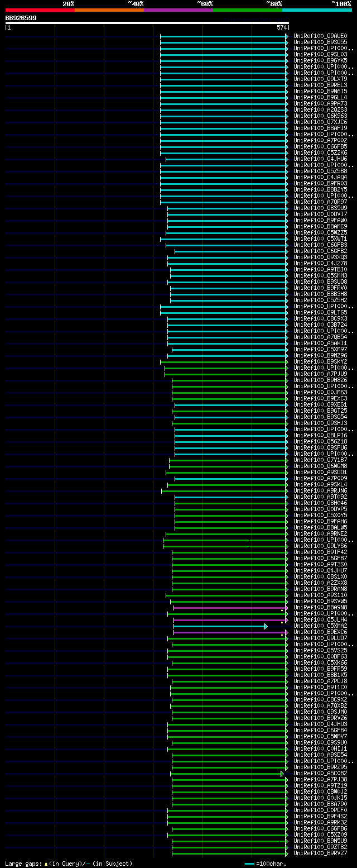357x868 pixels.
Task: Select subject label UniRef100_B9SKY2
Action: 320,362
